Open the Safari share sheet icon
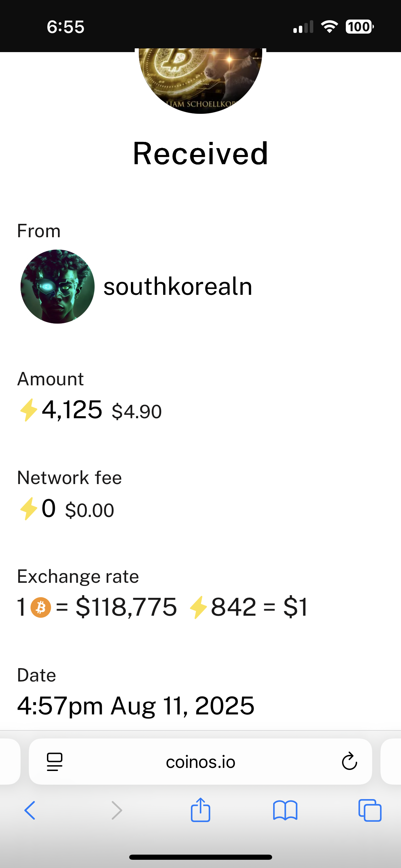Image resolution: width=401 pixels, height=868 pixels. point(200,809)
